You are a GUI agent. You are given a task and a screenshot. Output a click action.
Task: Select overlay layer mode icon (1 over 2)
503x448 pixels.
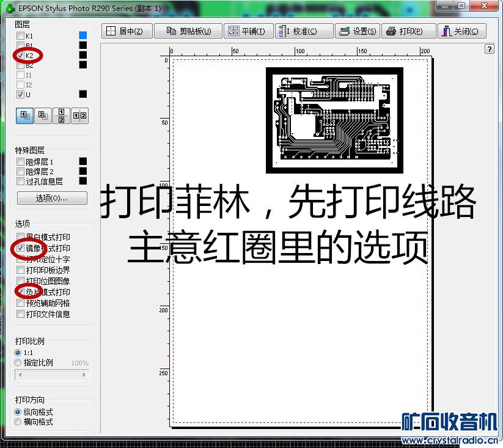tap(24, 116)
